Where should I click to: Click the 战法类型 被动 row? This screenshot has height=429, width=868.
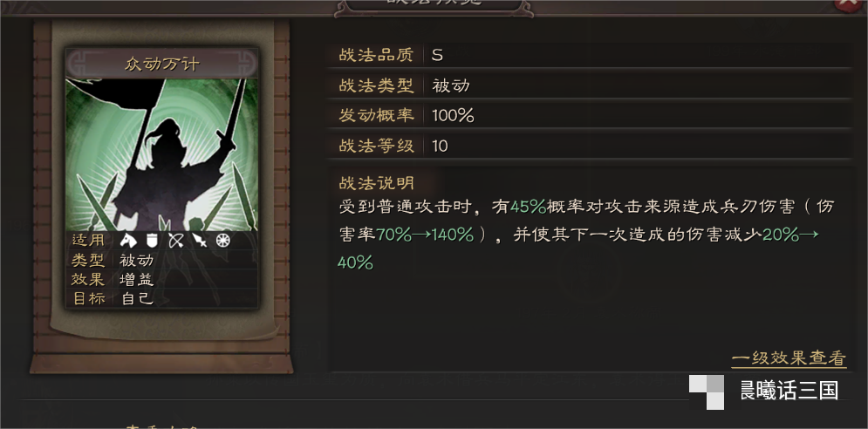[590, 85]
